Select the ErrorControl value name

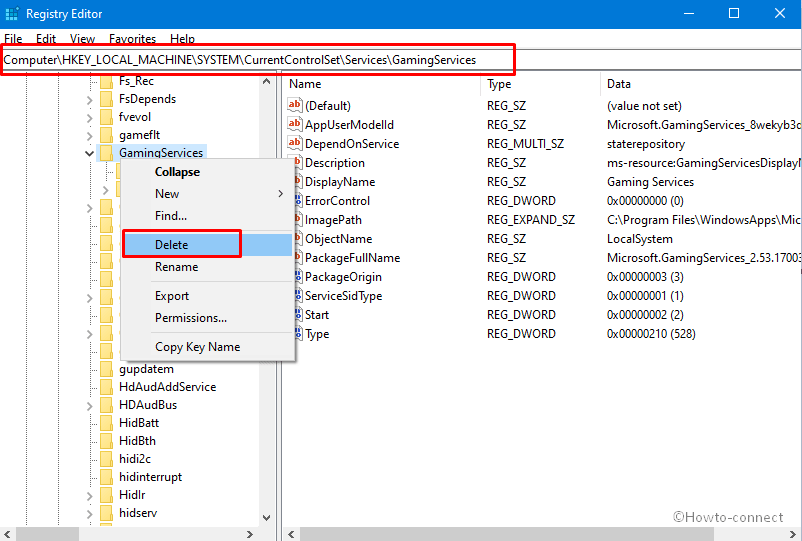pyautogui.click(x=337, y=201)
